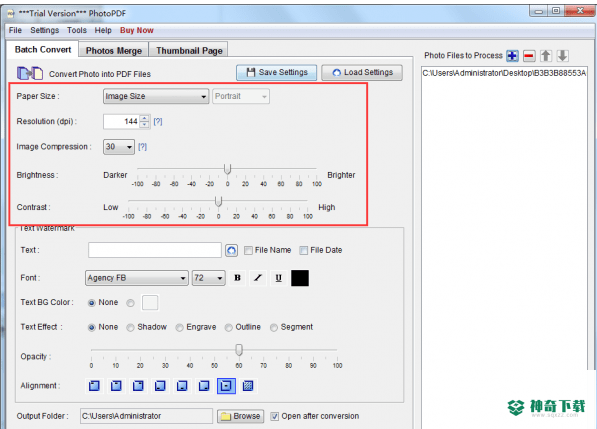Open the font size 72 dropdown
This screenshot has width=597, height=429.
(x=209, y=278)
